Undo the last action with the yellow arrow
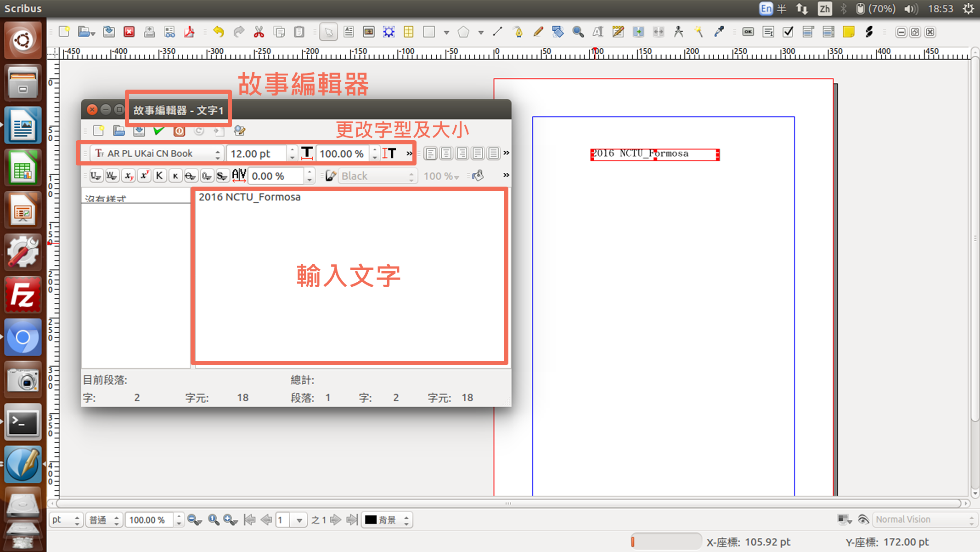The height and width of the screenshot is (552, 980). [219, 32]
